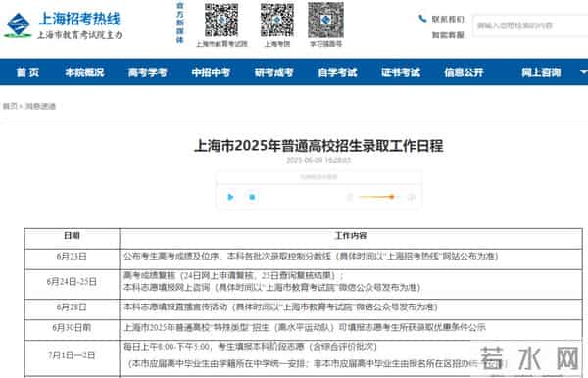Click the 首页 breadcrumb link
The width and height of the screenshot is (588, 378).
pos(10,106)
